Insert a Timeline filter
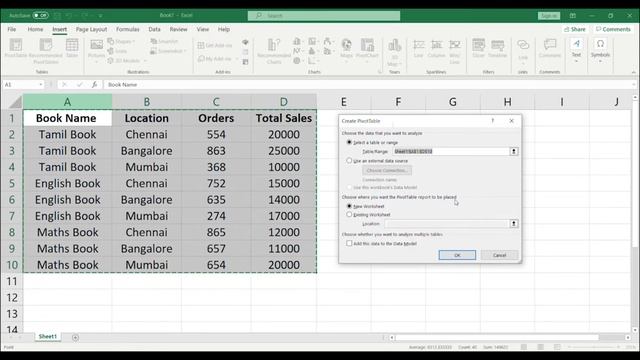 tap(497, 48)
